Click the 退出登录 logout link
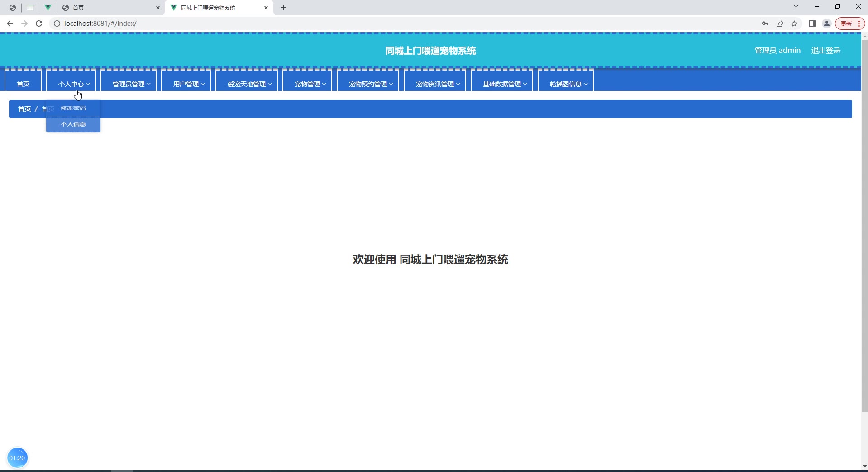The image size is (868, 472). 826,51
